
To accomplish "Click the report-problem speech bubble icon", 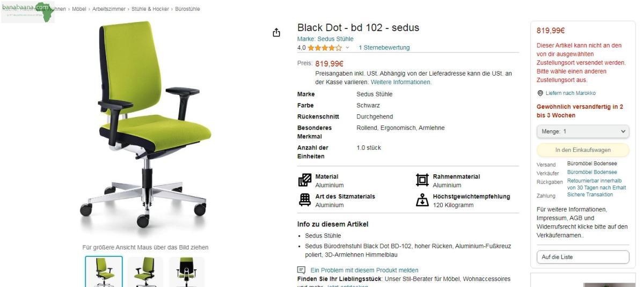I will [301, 270].
